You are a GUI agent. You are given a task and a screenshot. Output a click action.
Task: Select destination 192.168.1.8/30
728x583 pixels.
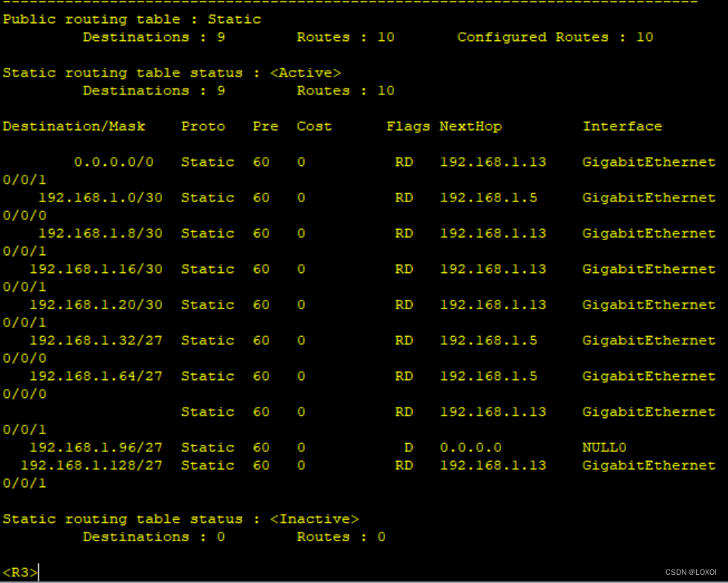tap(100, 233)
